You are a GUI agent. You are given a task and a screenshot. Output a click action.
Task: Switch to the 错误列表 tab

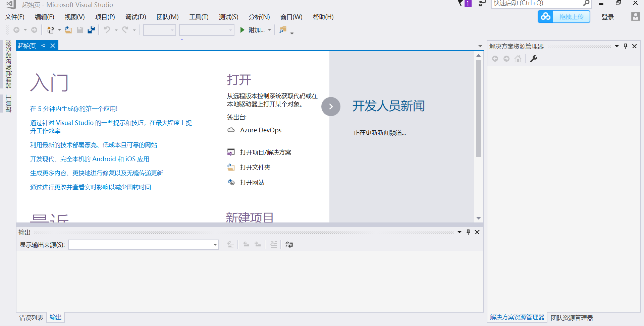[x=31, y=318]
